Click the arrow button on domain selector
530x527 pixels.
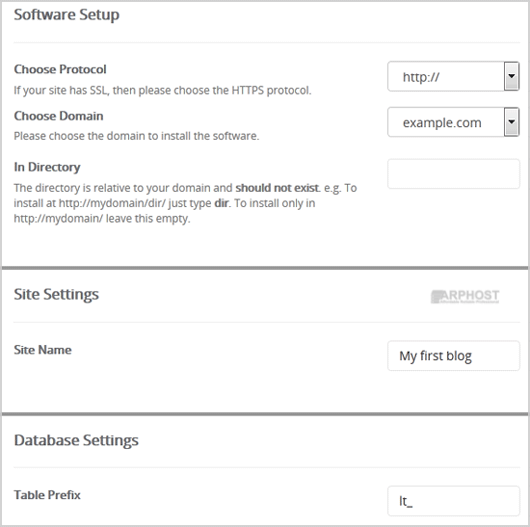[x=512, y=122]
